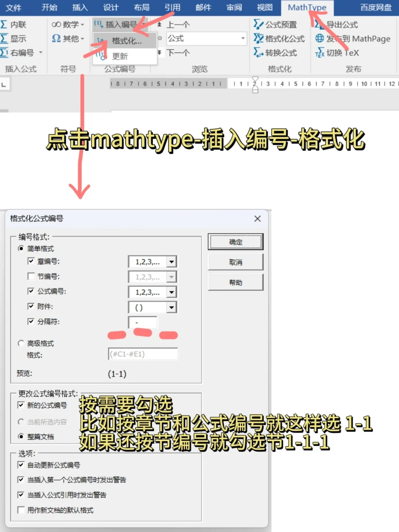Click the 格式化公式 format equations icon
Viewport: 399px width, 532px height.
tap(258, 38)
